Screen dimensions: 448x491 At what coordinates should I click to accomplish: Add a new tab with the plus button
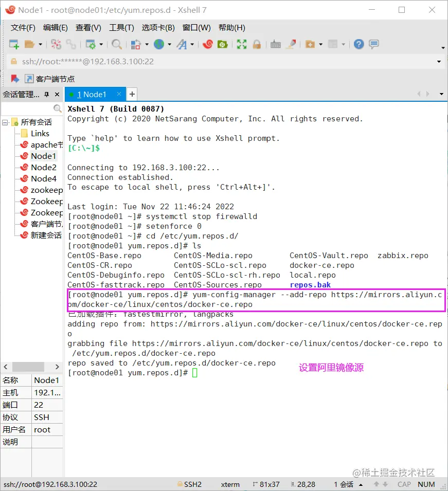point(132,94)
